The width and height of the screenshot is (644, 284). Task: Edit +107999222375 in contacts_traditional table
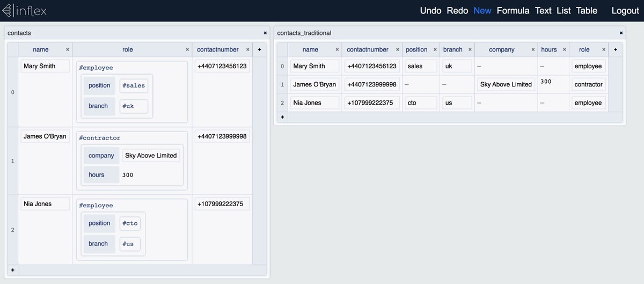(x=372, y=103)
